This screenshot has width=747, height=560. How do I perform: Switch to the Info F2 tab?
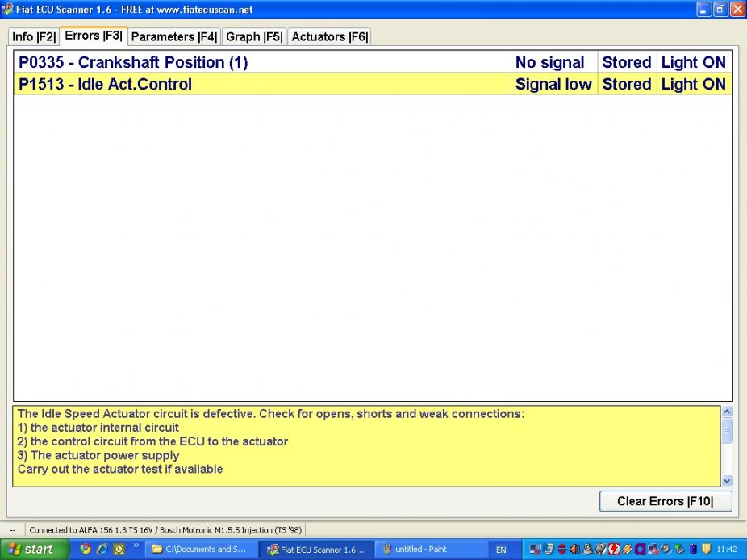(34, 36)
